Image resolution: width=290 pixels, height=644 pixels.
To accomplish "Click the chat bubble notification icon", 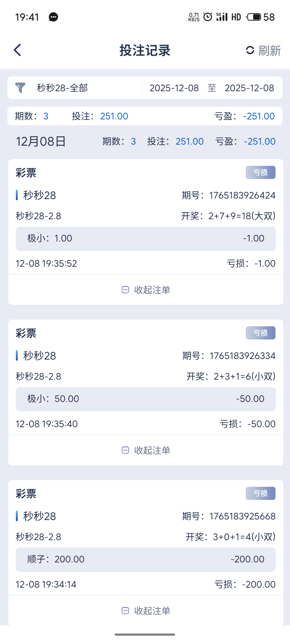I will [53, 17].
